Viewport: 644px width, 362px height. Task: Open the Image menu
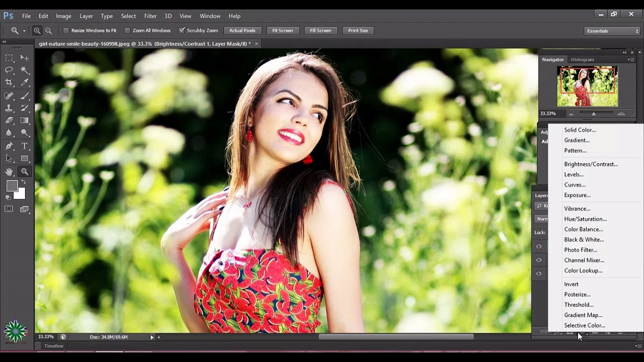pyautogui.click(x=63, y=16)
